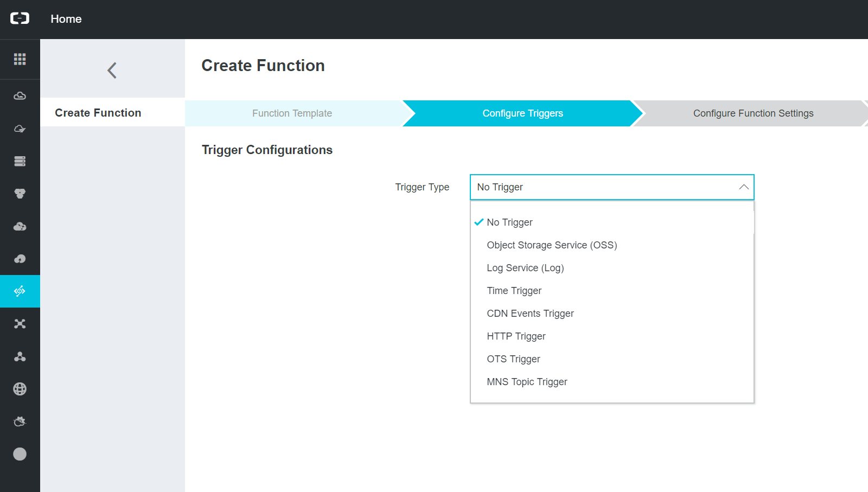This screenshot has height=492, width=868.
Task: Click the Trigger Configurations heading
Action: 267,150
